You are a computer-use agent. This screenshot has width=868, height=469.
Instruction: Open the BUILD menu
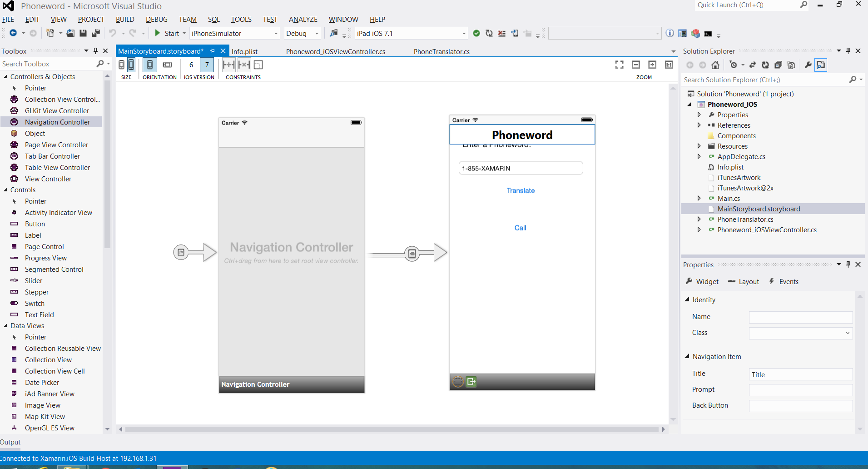125,20
